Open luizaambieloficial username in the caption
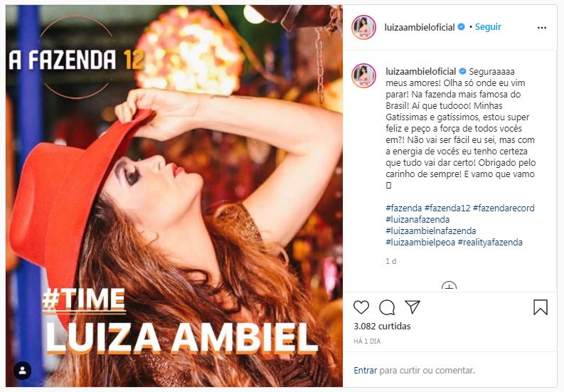Image resolution: width=564 pixels, height=392 pixels. (420, 71)
